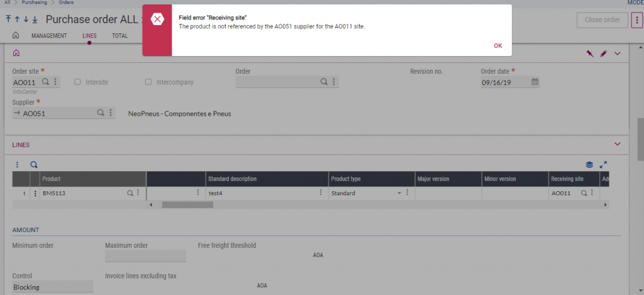
Task: Collapse the LINES section chevron
Action: pos(618,144)
